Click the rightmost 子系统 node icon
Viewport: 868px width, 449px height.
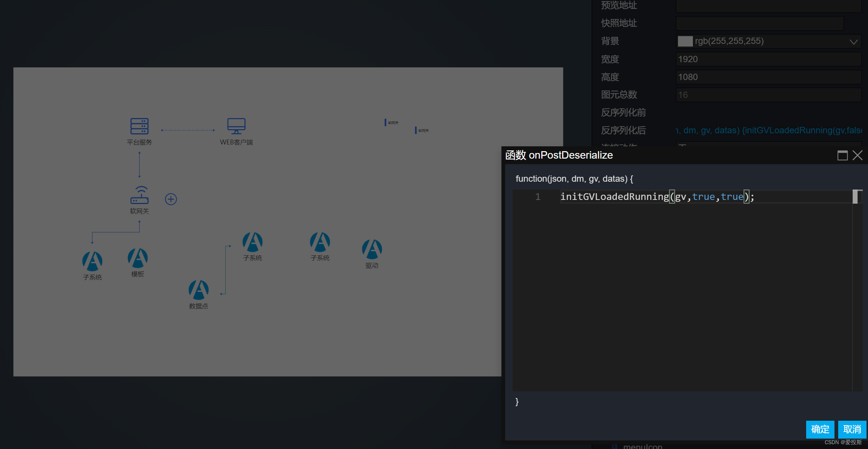click(320, 243)
